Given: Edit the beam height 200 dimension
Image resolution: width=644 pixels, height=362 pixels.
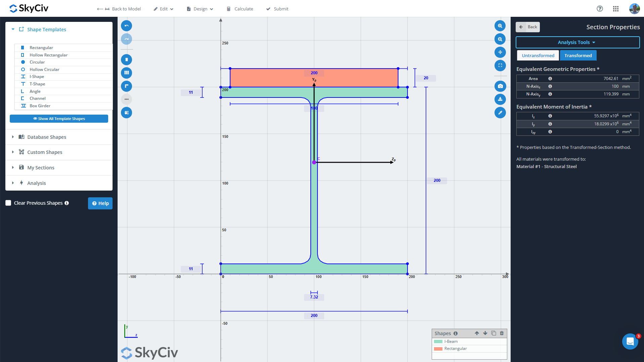Looking at the screenshot, I should [437, 180].
